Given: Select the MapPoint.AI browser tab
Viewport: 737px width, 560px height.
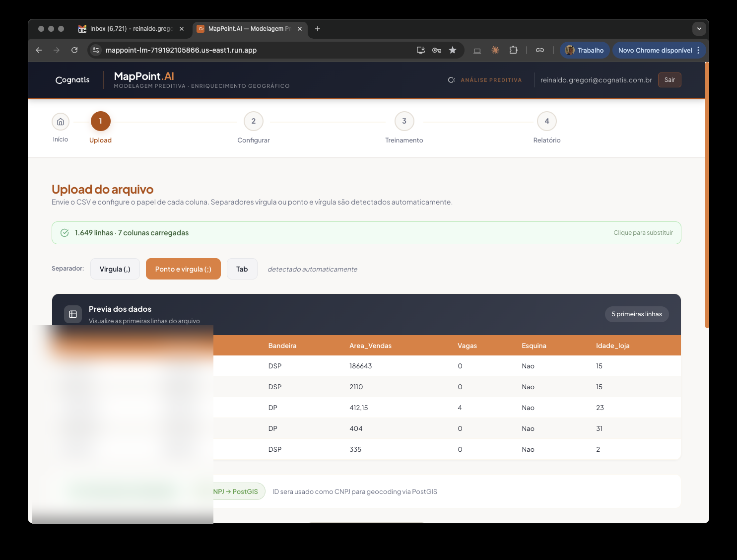Looking at the screenshot, I should [250, 29].
